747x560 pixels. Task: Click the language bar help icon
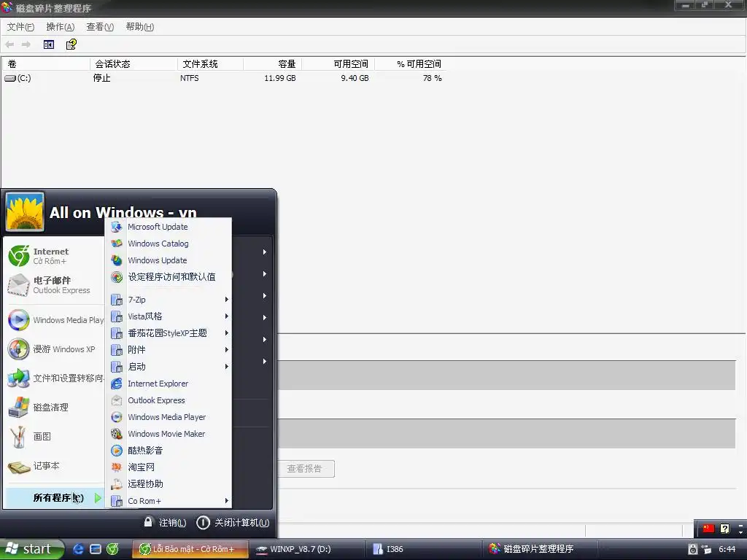(x=724, y=528)
